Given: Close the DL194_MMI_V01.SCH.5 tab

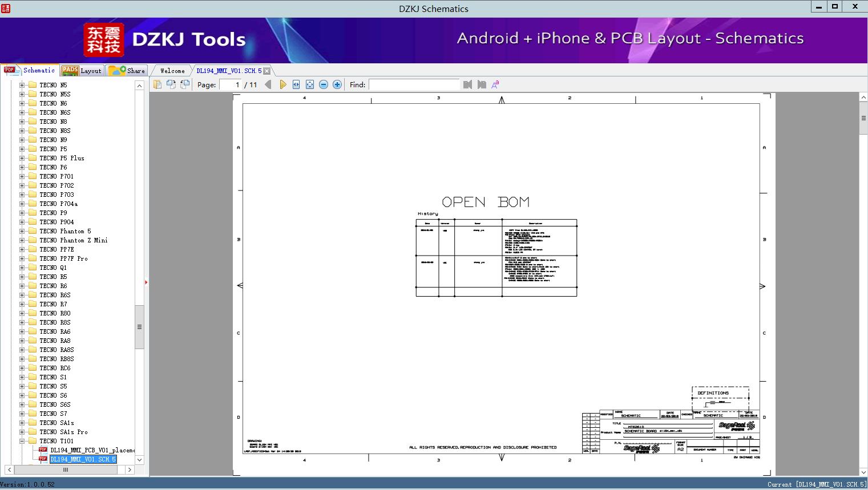Looking at the screenshot, I should pyautogui.click(x=267, y=71).
